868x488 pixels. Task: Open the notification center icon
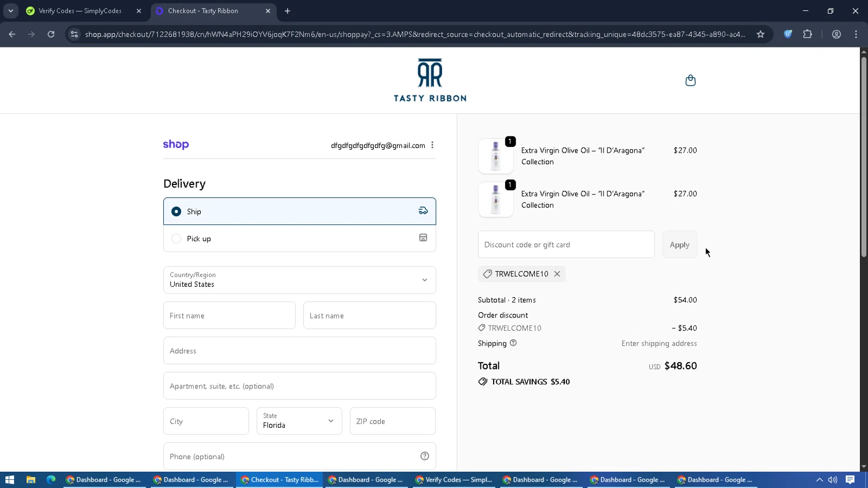click(850, 480)
